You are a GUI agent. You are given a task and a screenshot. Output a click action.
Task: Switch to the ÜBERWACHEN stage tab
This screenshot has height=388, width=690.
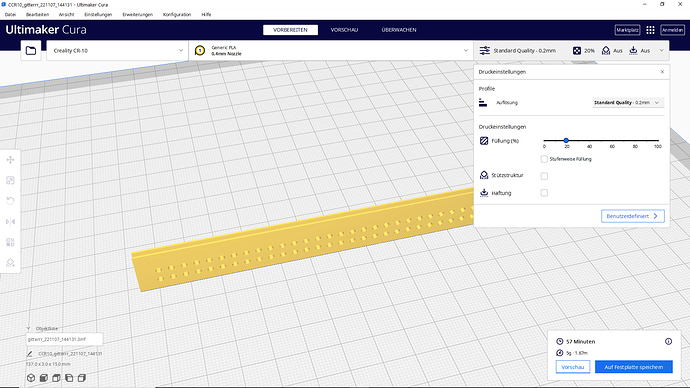(x=399, y=30)
